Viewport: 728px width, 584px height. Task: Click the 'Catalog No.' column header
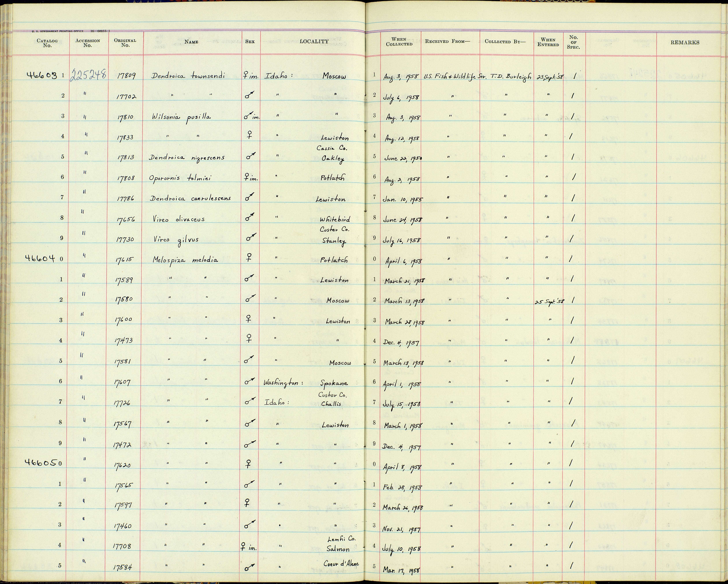47,43
